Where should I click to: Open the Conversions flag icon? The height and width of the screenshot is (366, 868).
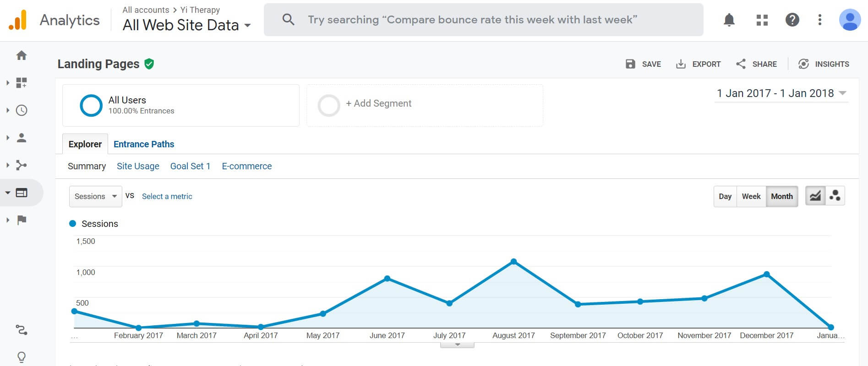(x=22, y=220)
